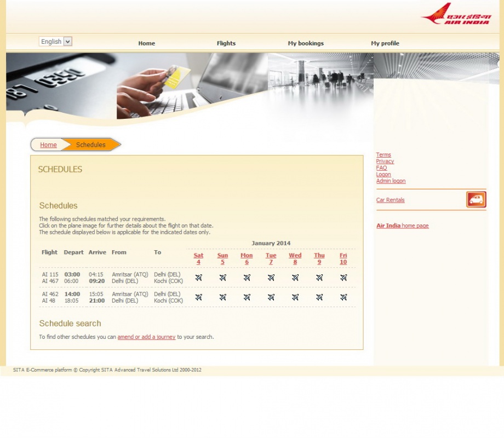Click plane icon for AI 115 on Monday 6
Screen dimensions: 504x438
(247, 278)
